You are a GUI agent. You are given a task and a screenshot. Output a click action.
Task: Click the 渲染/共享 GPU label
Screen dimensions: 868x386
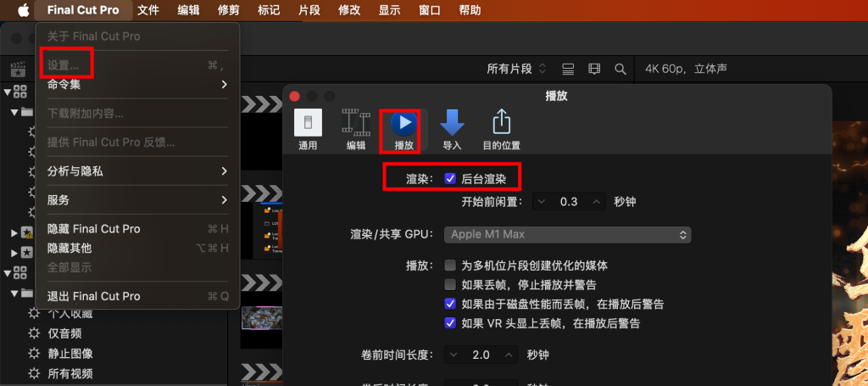coord(393,234)
